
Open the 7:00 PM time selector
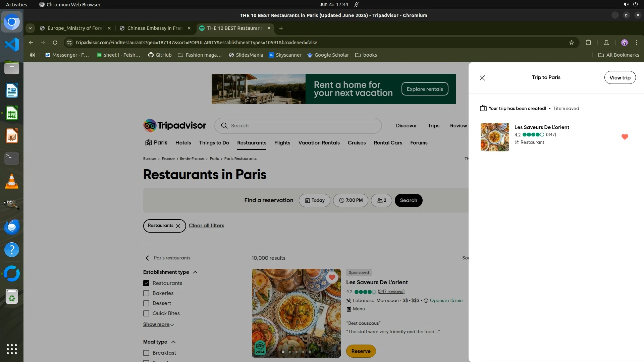pos(351,200)
